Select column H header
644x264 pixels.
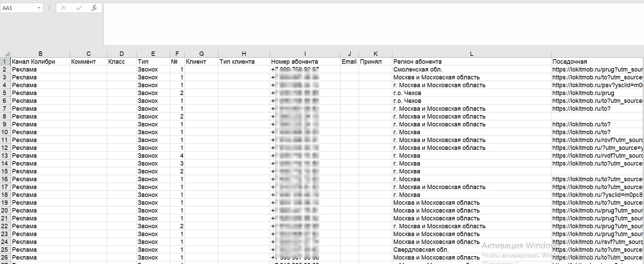pos(244,54)
